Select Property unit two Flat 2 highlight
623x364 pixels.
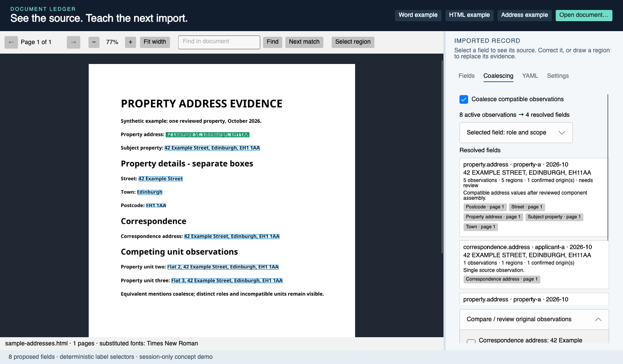click(x=223, y=267)
